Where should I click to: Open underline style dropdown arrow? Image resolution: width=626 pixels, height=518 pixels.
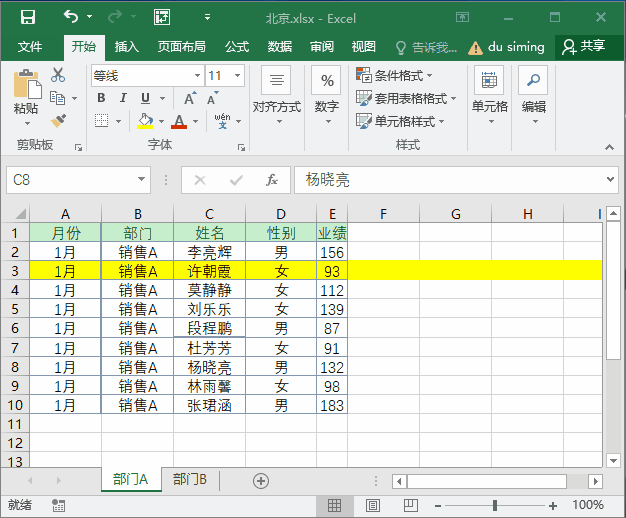coord(162,98)
